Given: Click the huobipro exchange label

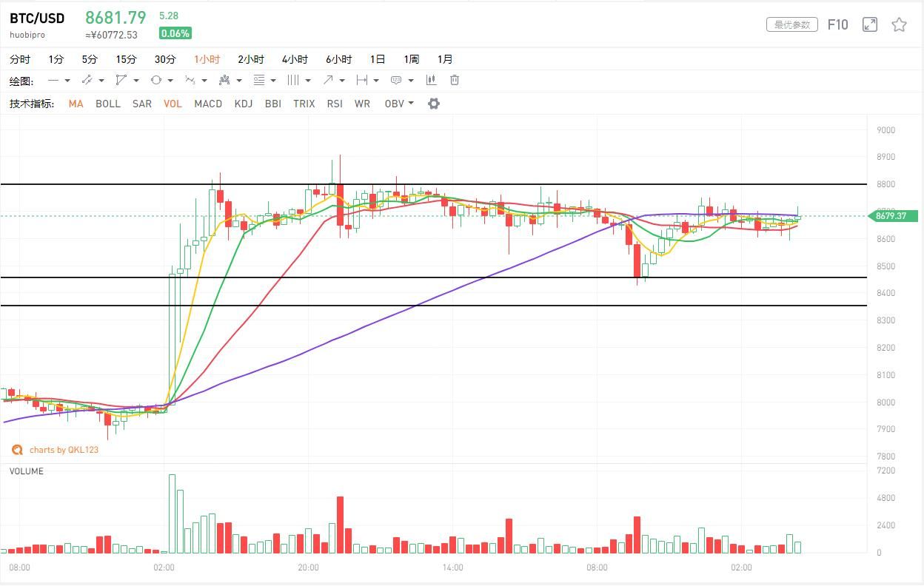Looking at the screenshot, I should click(27, 35).
